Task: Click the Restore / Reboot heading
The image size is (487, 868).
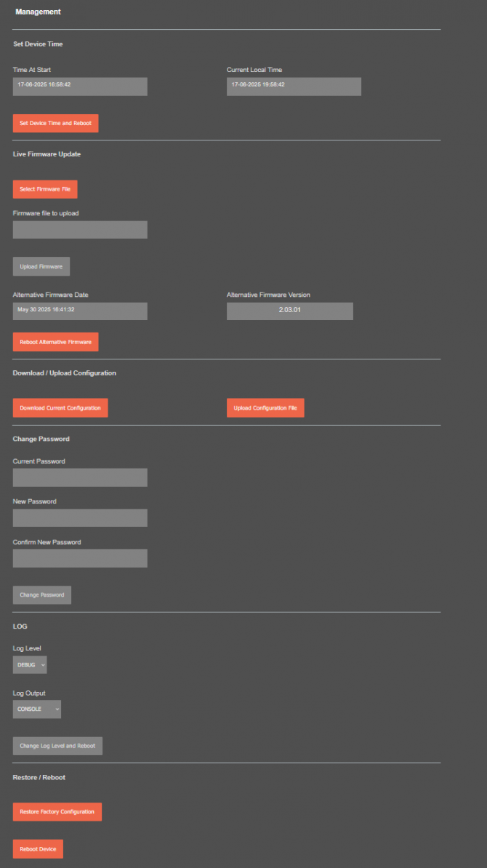Action: (x=39, y=777)
